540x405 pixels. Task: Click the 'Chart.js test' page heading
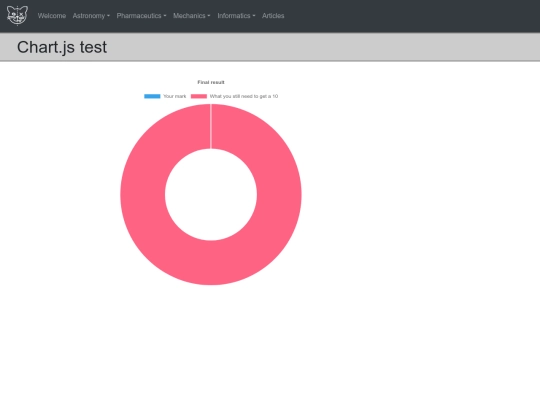pyautogui.click(x=62, y=47)
